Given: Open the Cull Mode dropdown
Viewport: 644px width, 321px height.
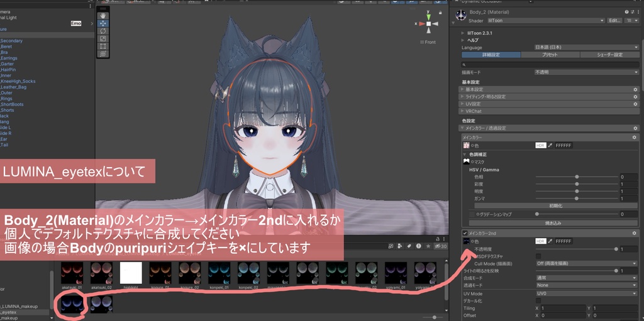Looking at the screenshot, I should tap(586, 264).
